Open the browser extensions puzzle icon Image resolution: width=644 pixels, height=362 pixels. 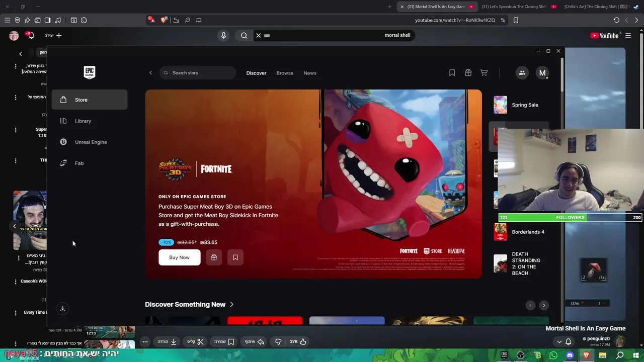tap(84, 20)
